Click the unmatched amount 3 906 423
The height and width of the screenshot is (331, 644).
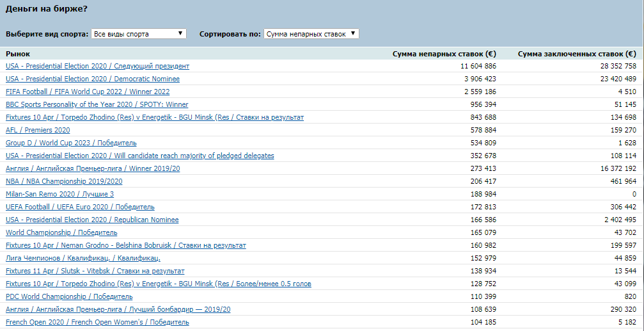tap(480, 79)
